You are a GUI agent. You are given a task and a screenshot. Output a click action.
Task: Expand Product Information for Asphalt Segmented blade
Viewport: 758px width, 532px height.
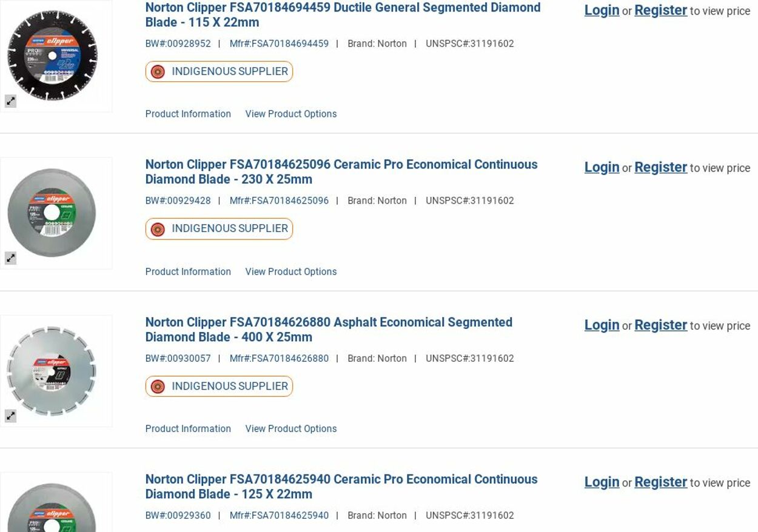188,428
